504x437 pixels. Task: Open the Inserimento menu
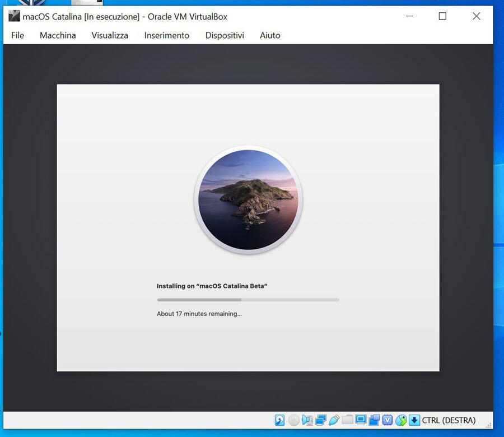click(166, 35)
